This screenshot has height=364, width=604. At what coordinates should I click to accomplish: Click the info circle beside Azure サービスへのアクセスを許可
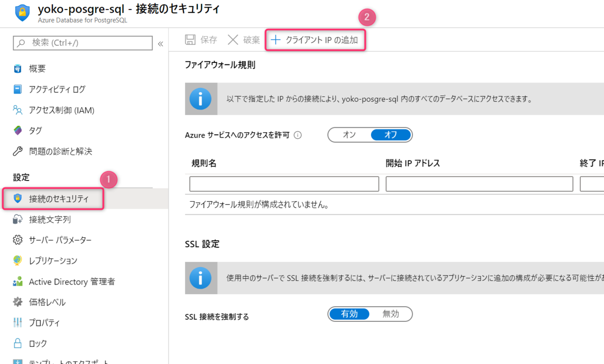click(297, 135)
